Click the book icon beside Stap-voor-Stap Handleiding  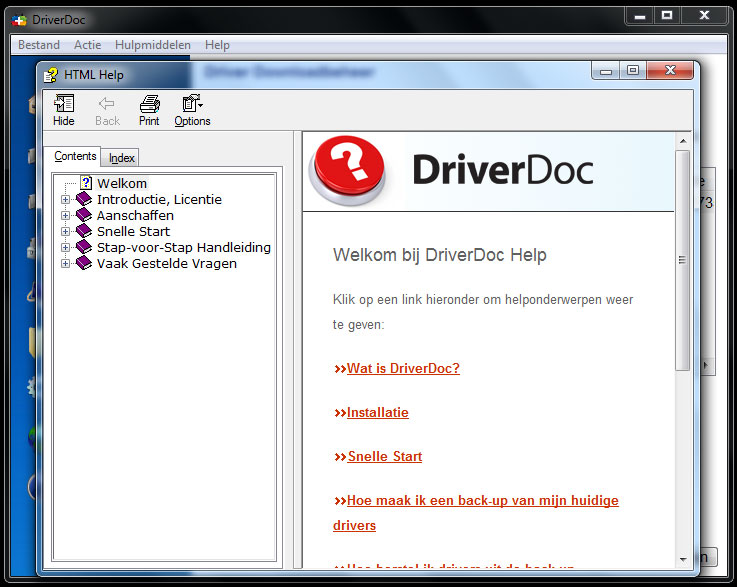coord(84,247)
